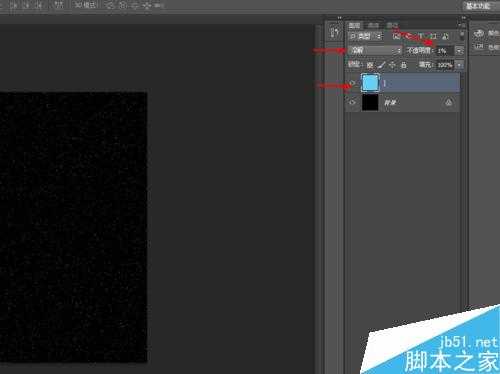Select the scale 3D camera icon
The height and width of the screenshot is (374, 500).
(x=159, y=5)
